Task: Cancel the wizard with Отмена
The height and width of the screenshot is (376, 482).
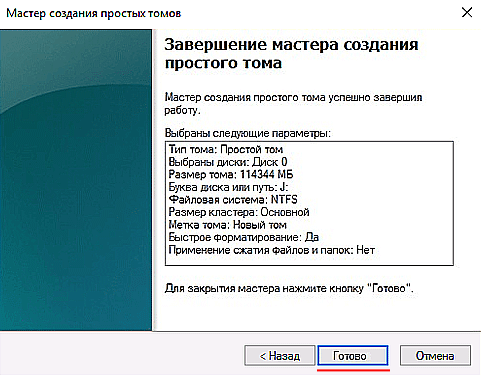Action: click(435, 356)
